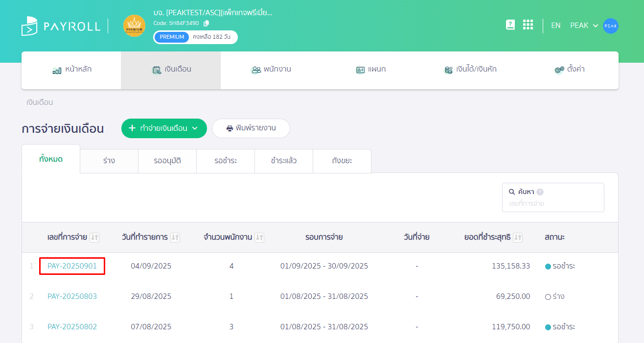Open payroll PAY-20250803
Viewport: 644px width, 343px height.
click(72, 296)
